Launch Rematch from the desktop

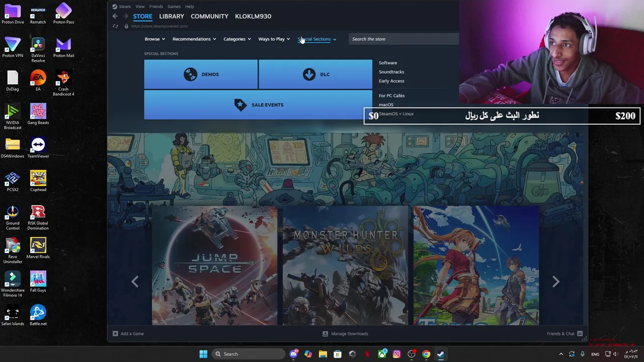[x=38, y=14]
